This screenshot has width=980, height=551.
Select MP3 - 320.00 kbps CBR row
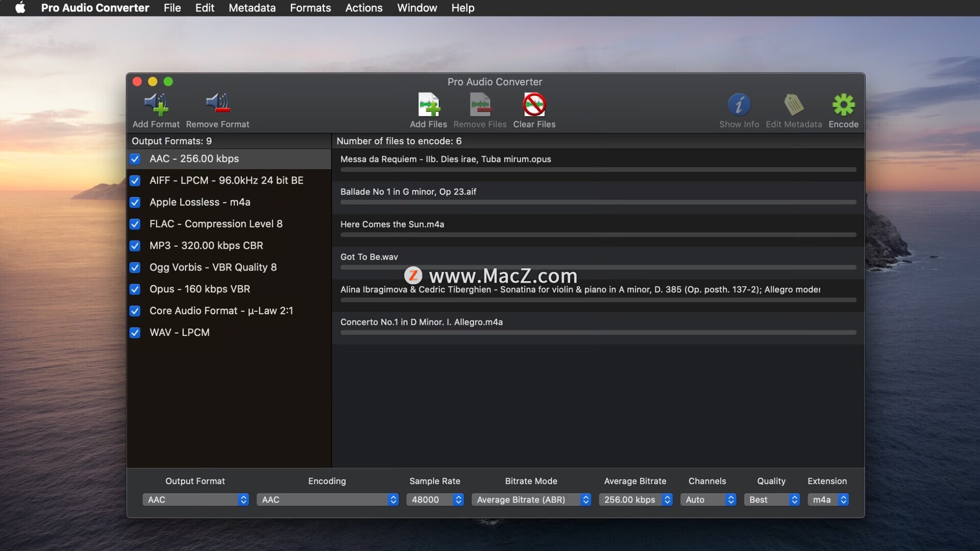[x=229, y=246]
